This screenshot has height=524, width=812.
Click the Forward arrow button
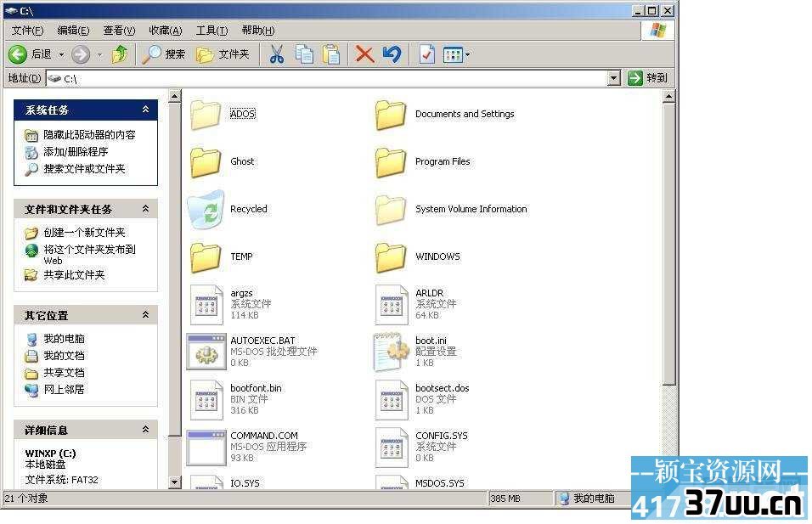81,54
